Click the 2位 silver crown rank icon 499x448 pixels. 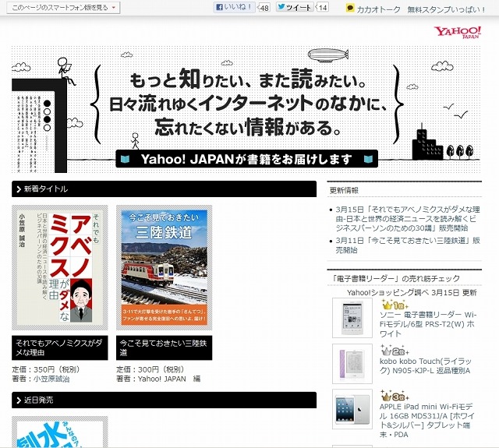395,351
